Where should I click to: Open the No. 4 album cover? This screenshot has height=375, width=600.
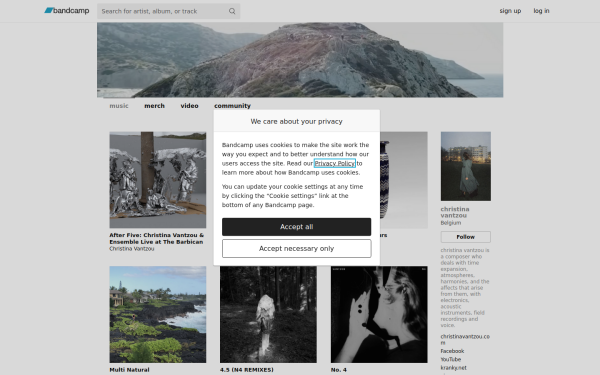[x=379, y=315]
